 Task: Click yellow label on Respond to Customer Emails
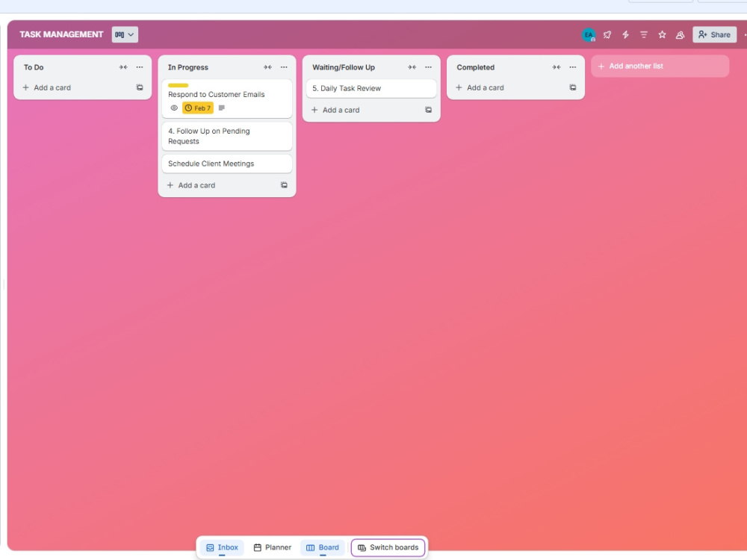[179, 85]
